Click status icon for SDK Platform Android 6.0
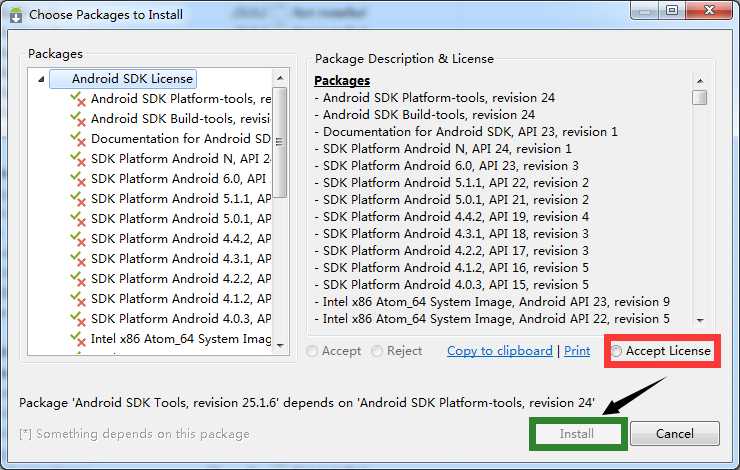 pos(77,179)
